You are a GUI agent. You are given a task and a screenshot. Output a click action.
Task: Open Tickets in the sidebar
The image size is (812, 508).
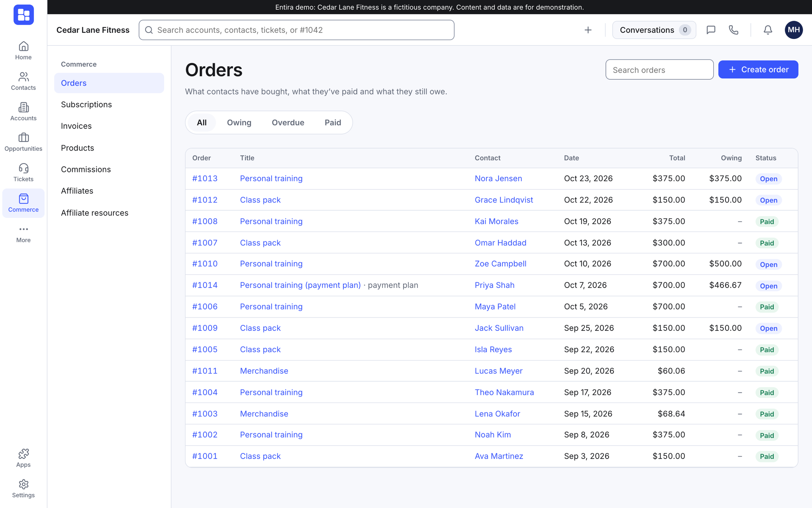[23, 172]
